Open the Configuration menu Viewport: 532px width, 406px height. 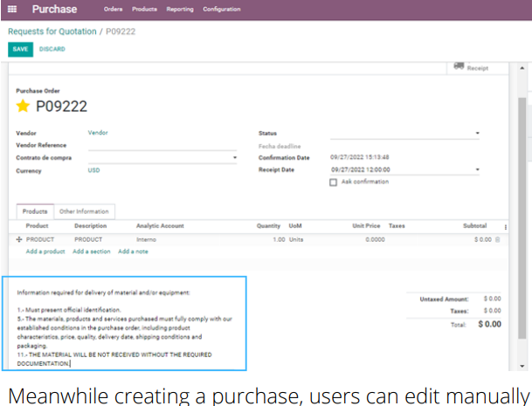click(x=222, y=9)
